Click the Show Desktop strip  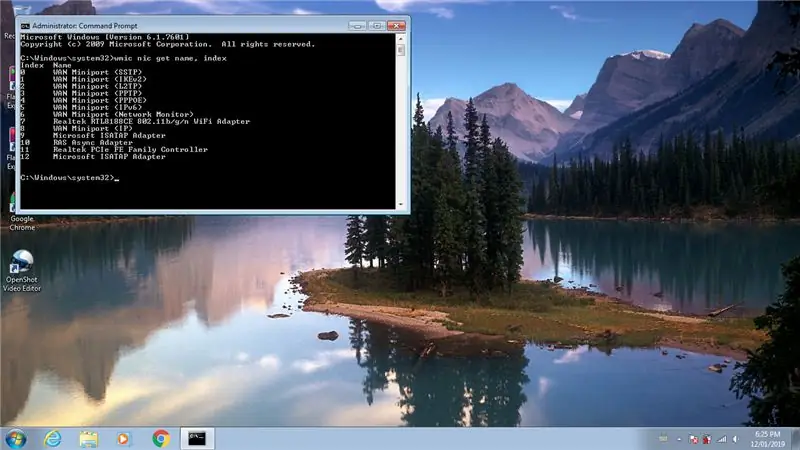795,439
